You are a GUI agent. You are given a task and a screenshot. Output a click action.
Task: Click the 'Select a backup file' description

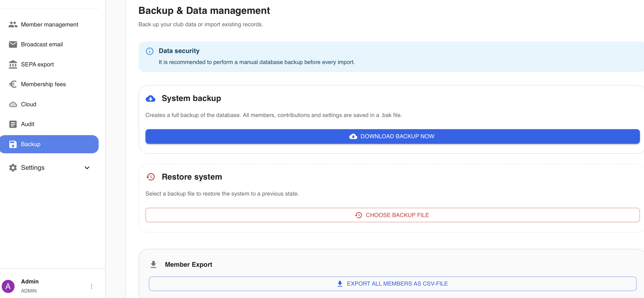pyautogui.click(x=222, y=193)
